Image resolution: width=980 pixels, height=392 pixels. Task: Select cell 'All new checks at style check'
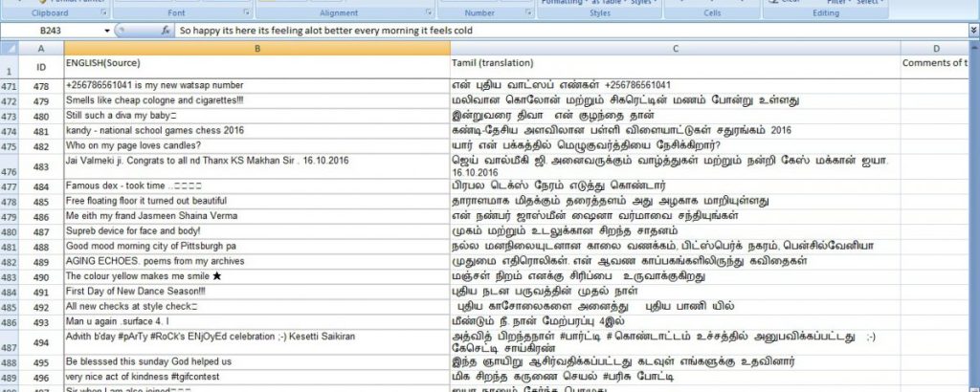point(256,307)
